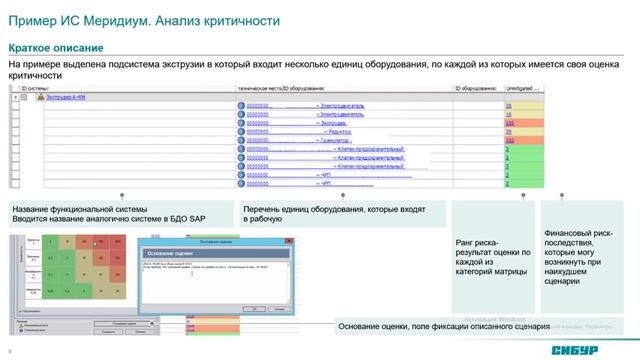640x360 pixels.
Task: Click the blue circle icon in the Гранулятор row
Action: point(241,140)
